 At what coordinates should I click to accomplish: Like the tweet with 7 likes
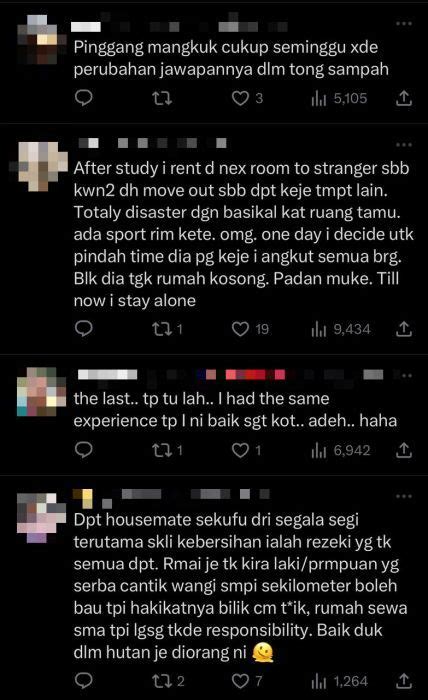(x=246, y=681)
